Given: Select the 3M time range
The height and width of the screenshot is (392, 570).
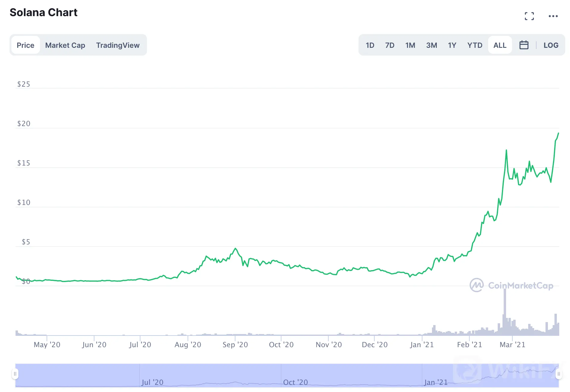Looking at the screenshot, I should click(x=431, y=45).
